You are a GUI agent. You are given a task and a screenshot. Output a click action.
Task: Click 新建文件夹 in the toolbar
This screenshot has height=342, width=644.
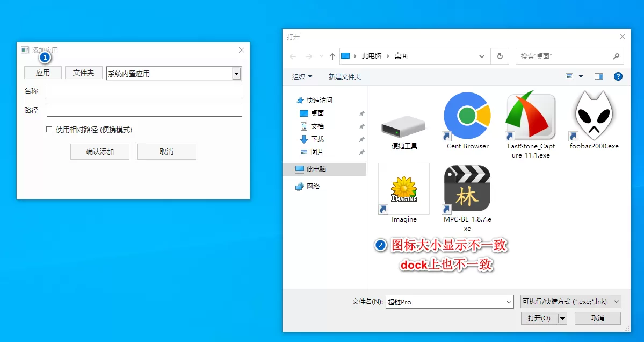(344, 76)
